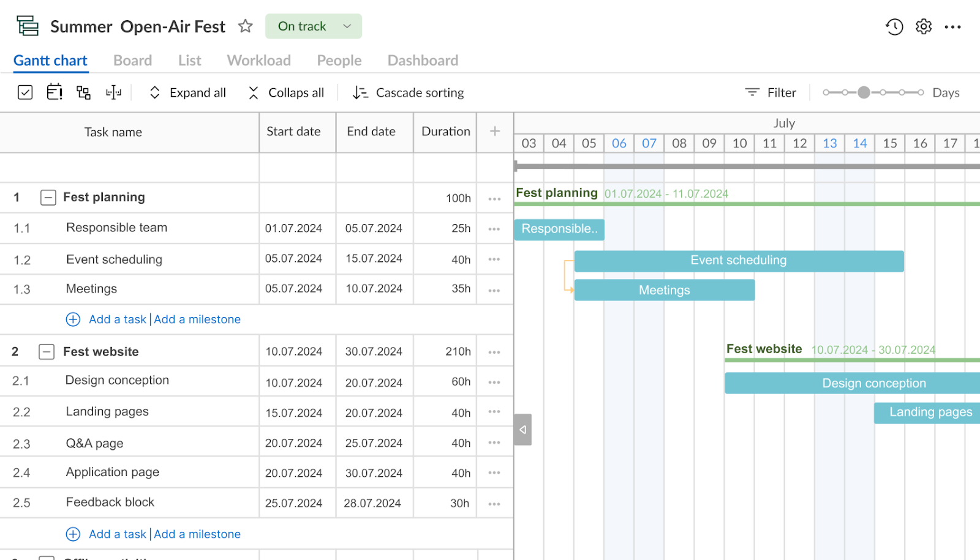
Task: Click Collaps all button
Action: (286, 92)
